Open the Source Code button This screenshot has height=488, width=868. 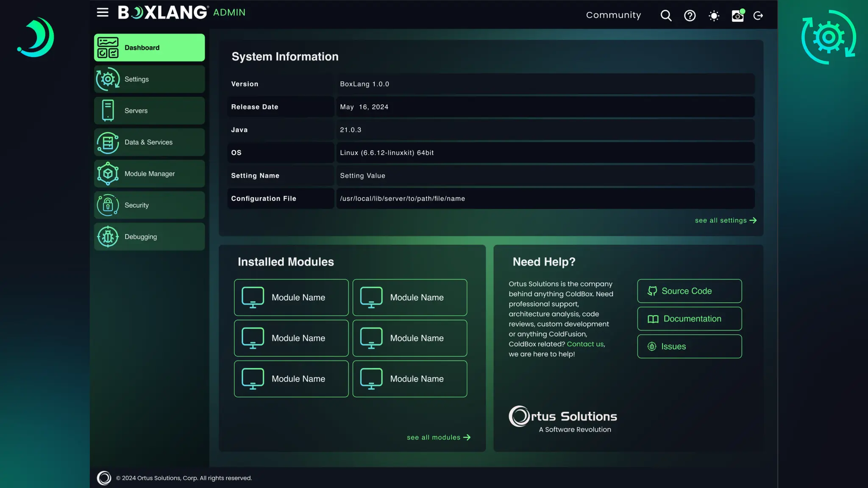tap(689, 291)
